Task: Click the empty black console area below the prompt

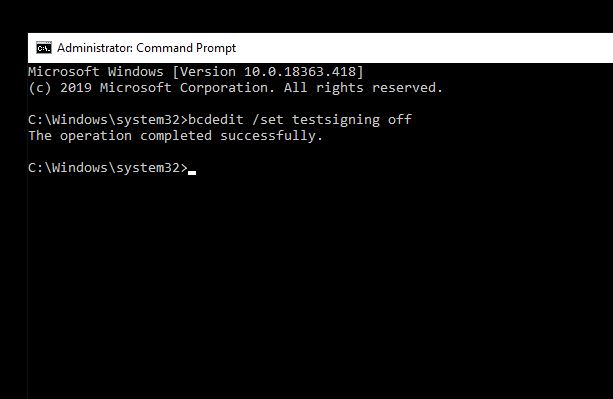Action: tap(320, 287)
